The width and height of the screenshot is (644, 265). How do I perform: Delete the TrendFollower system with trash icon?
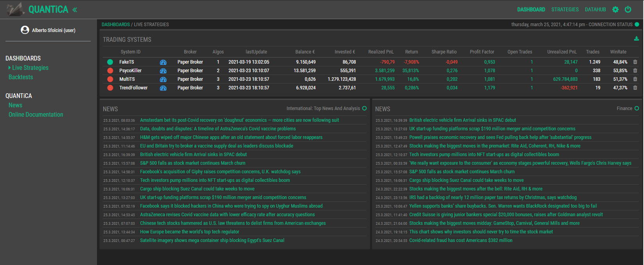(635, 88)
